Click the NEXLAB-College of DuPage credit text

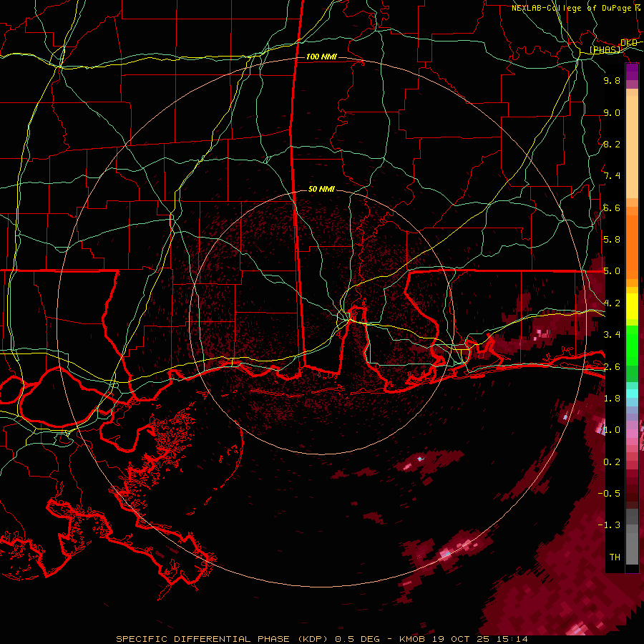point(577,8)
